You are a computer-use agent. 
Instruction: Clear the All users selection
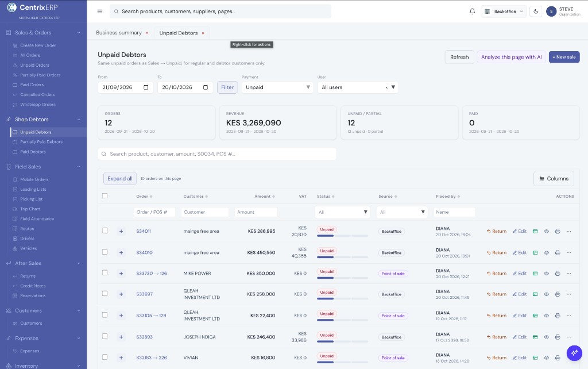click(x=386, y=87)
